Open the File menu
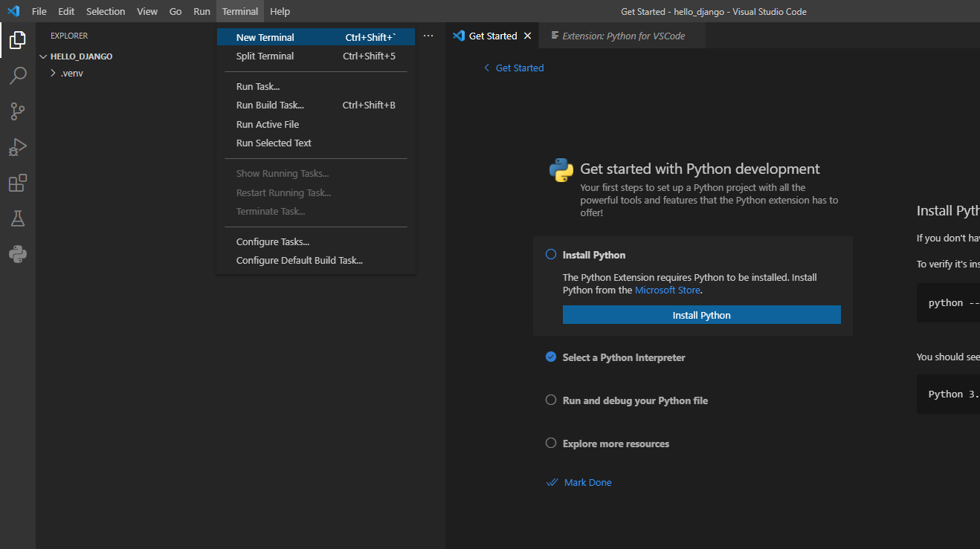This screenshot has height=549, width=980. 39,11
